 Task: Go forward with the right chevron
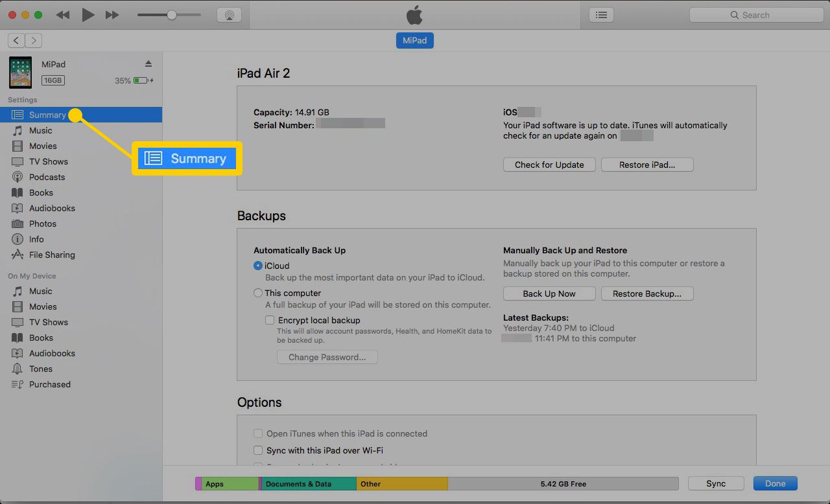click(34, 40)
